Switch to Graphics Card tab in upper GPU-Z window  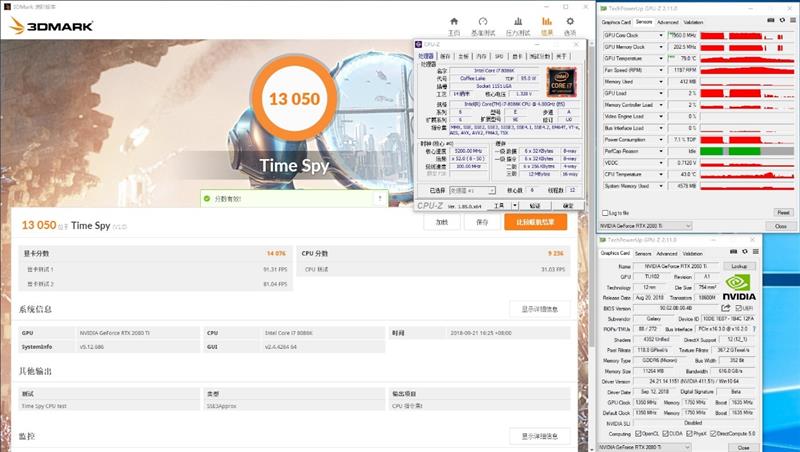coord(616,22)
